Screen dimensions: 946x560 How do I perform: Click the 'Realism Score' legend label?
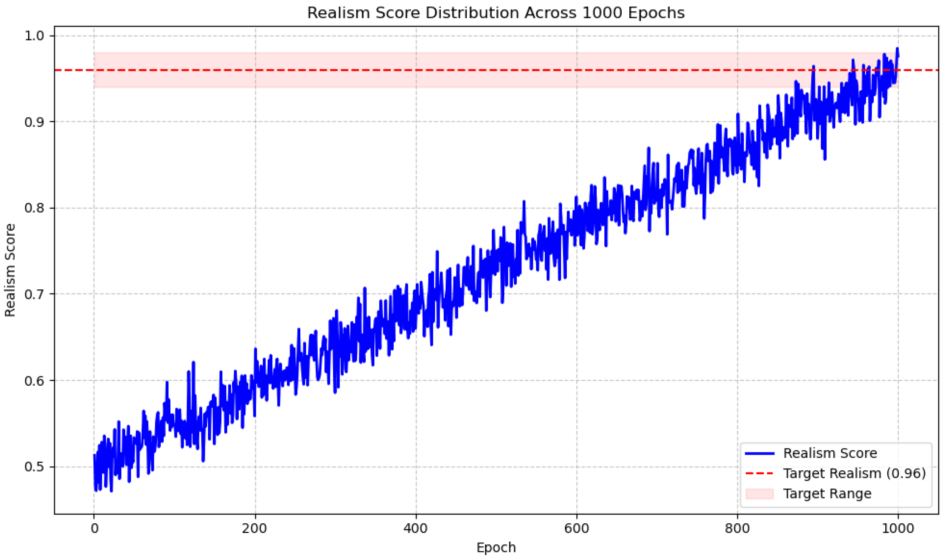[830, 453]
